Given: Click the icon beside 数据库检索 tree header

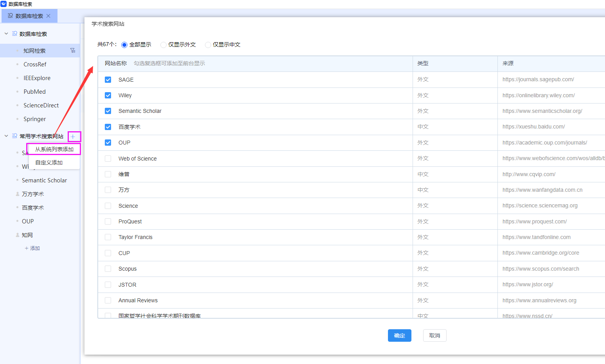Looking at the screenshot, I should pyautogui.click(x=14, y=34).
